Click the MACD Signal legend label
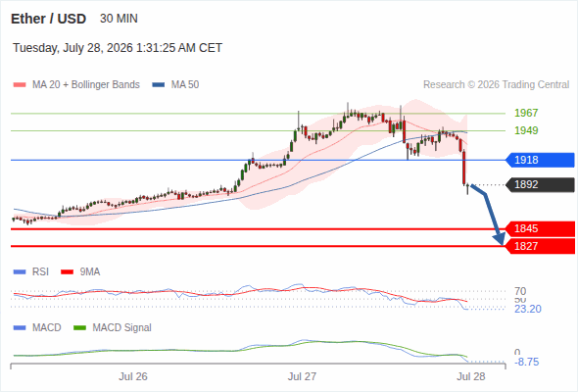Image resolution: width=578 pixels, height=392 pixels. 122,328
